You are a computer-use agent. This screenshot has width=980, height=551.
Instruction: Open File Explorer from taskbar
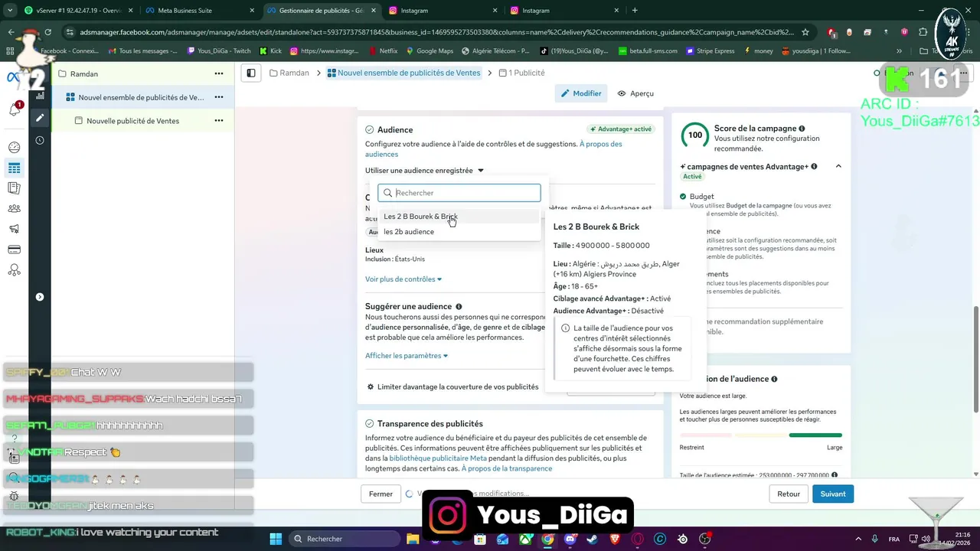click(x=413, y=539)
